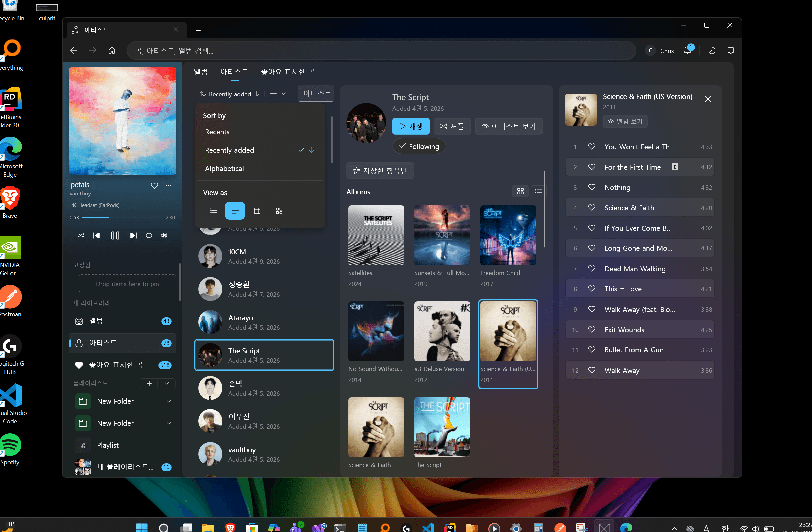812x532 pixels.
Task: Toggle 저장한 항목만 filter
Action: (x=380, y=171)
